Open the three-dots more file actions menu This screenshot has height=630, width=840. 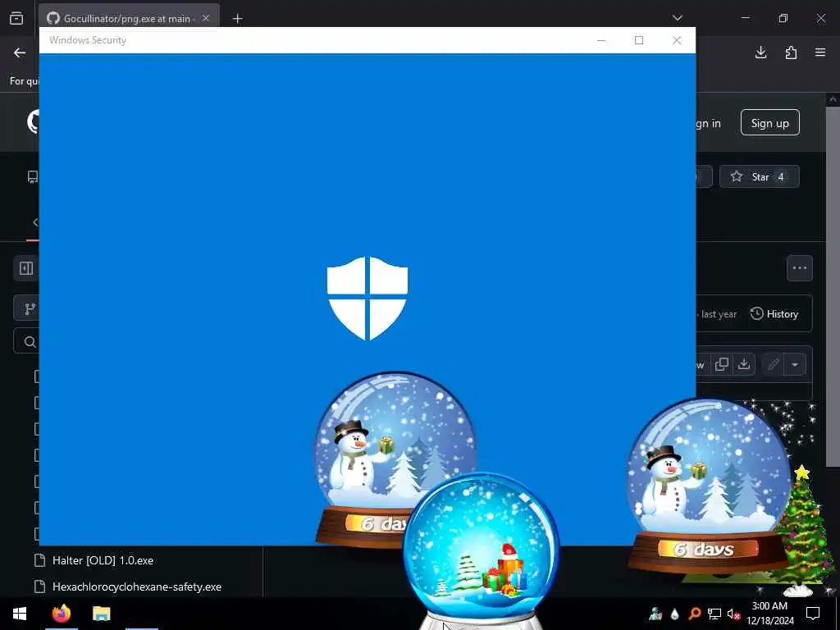coord(799,268)
